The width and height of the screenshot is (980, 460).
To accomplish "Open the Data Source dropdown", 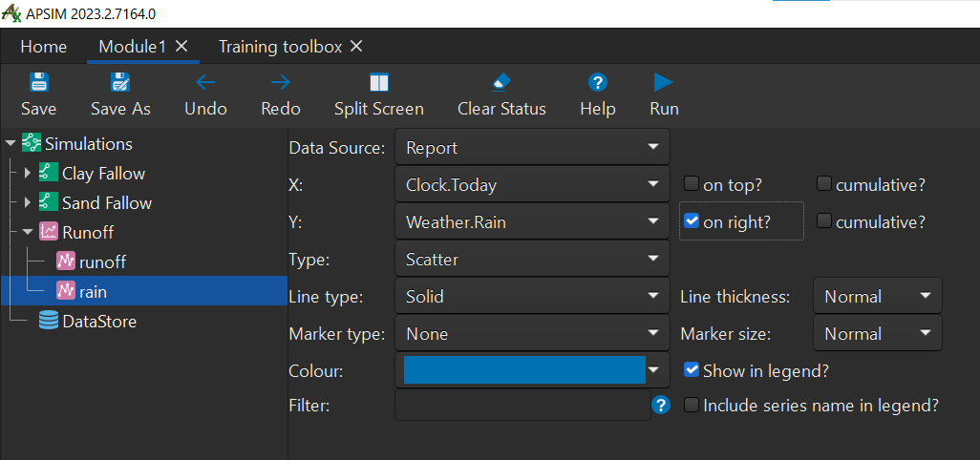I will click(x=532, y=147).
